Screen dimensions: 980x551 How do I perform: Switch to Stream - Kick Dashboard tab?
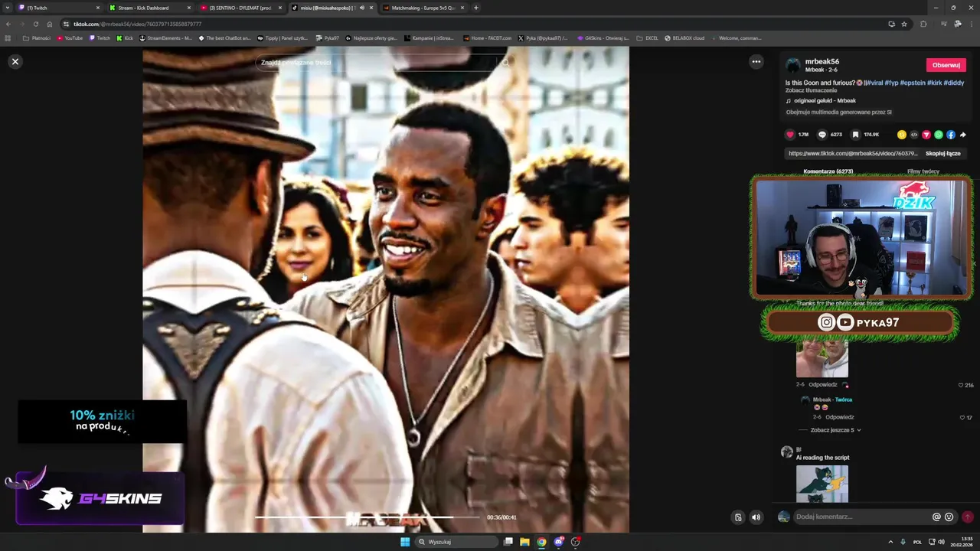click(x=149, y=8)
